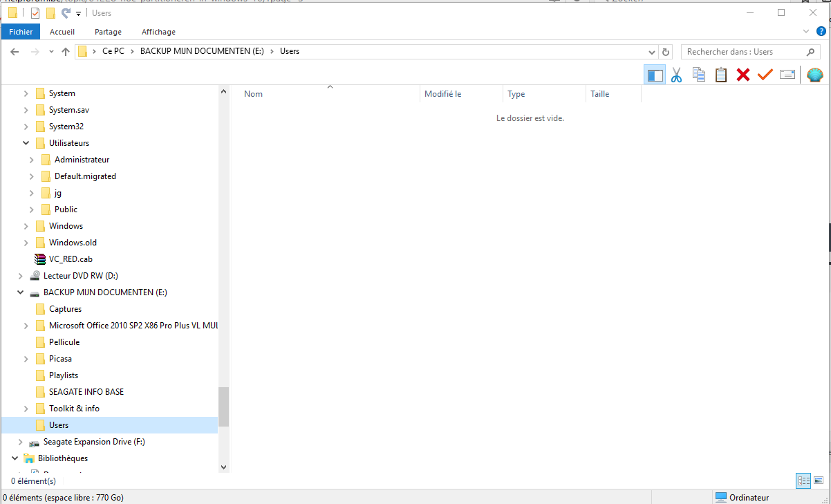Select the Picasa folder
The width and height of the screenshot is (831, 504).
(60, 359)
